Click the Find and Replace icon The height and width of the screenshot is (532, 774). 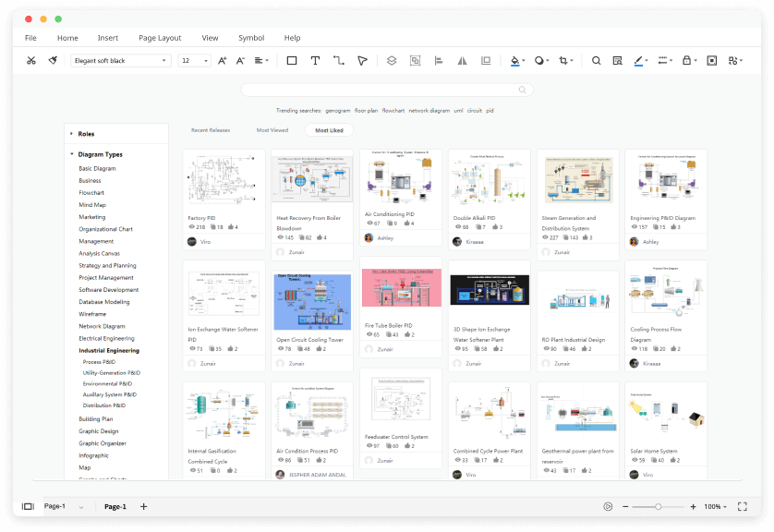(x=617, y=61)
